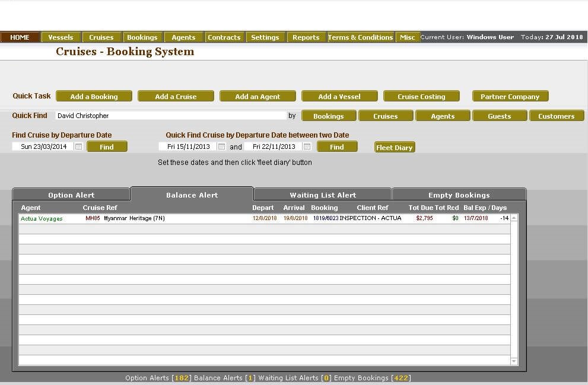Switch to the Option Alert tab
588x385 pixels.
pyautogui.click(x=71, y=195)
